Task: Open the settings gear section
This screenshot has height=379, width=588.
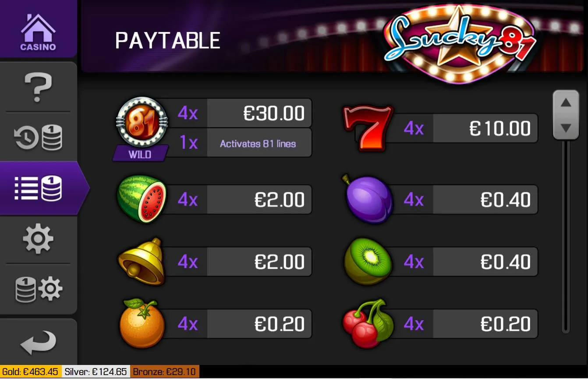Action: [38, 239]
